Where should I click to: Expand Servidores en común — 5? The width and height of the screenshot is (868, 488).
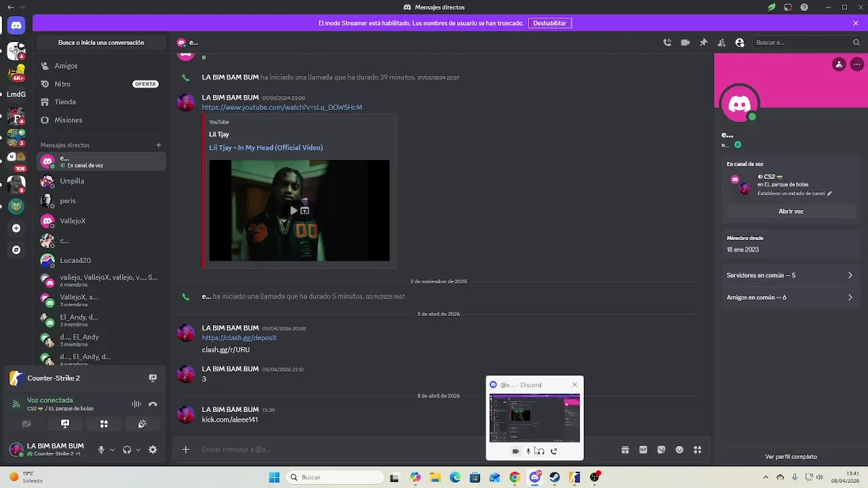[791, 276]
